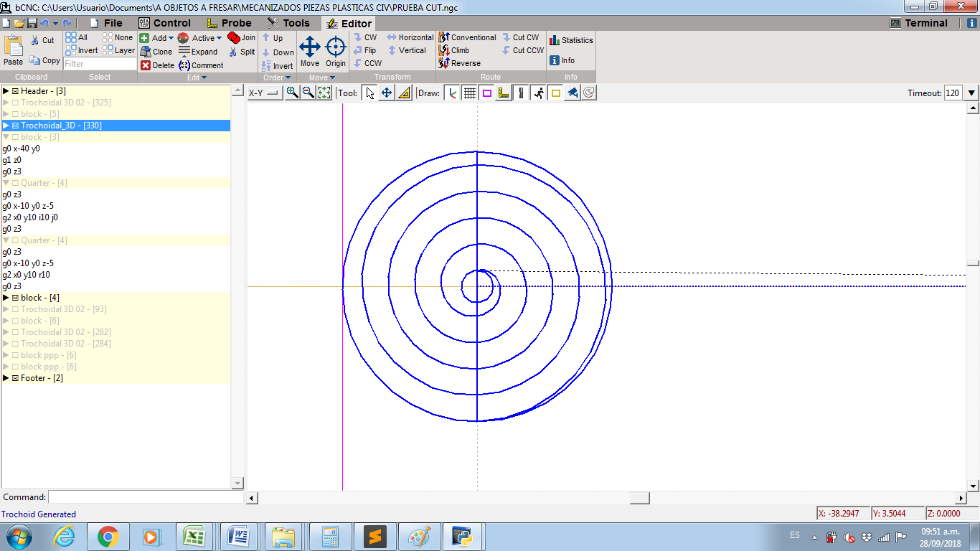The image size is (980, 551).
Task: Switch to the File tab
Action: tap(106, 23)
